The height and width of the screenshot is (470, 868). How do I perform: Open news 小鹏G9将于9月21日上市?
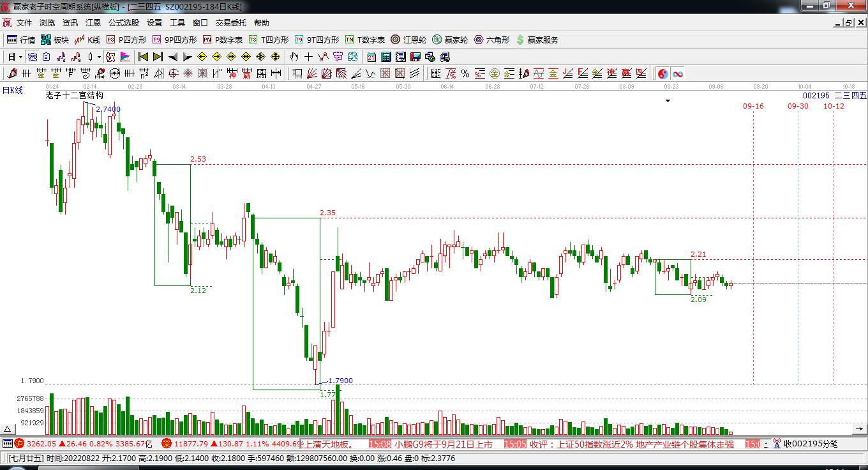pyautogui.click(x=443, y=444)
